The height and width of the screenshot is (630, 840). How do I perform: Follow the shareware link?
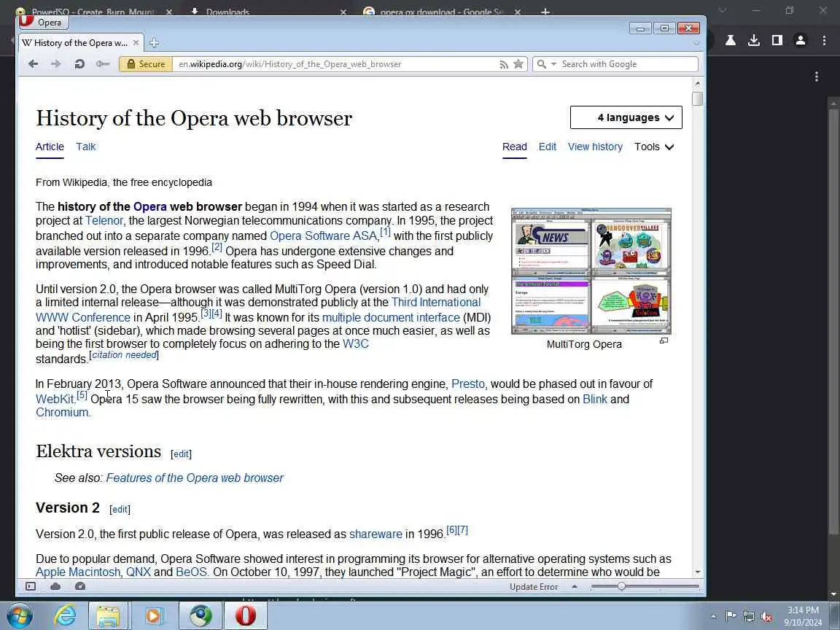coord(376,534)
